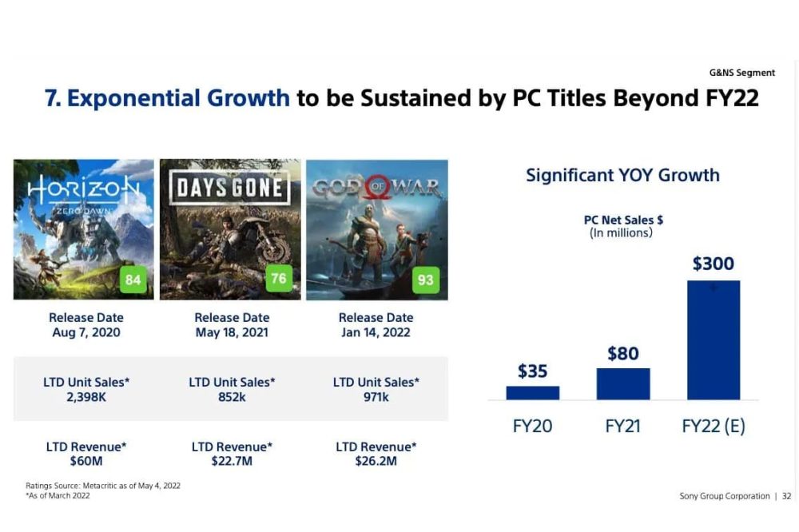Select God of War's $26.2M revenue figure
Image resolution: width=799 pixels, height=532 pixels.
point(376,461)
